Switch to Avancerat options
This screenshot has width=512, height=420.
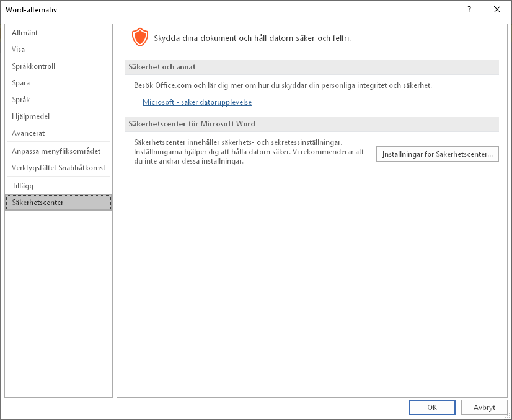[x=29, y=133]
